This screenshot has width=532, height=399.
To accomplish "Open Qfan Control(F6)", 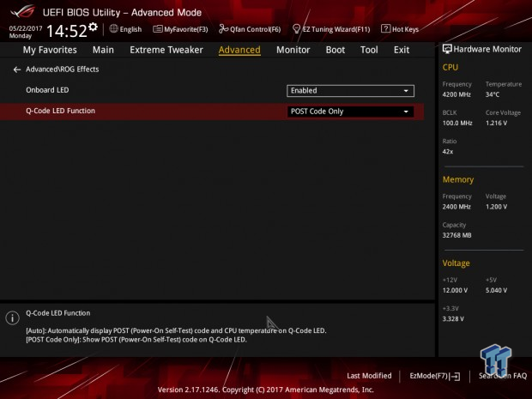I will [x=250, y=29].
